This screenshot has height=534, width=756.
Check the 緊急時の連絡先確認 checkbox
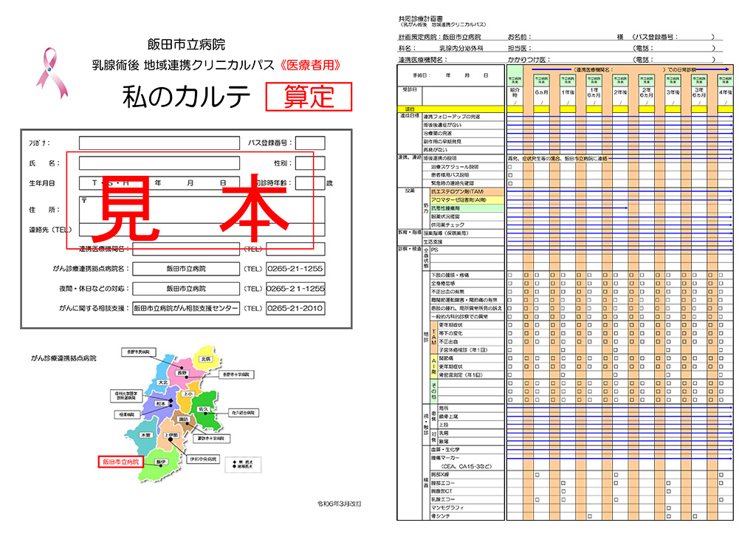click(510, 183)
